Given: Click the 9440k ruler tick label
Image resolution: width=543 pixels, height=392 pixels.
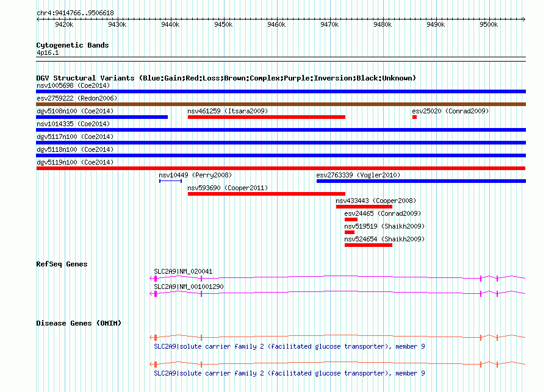Looking at the screenshot, I should [x=170, y=24].
